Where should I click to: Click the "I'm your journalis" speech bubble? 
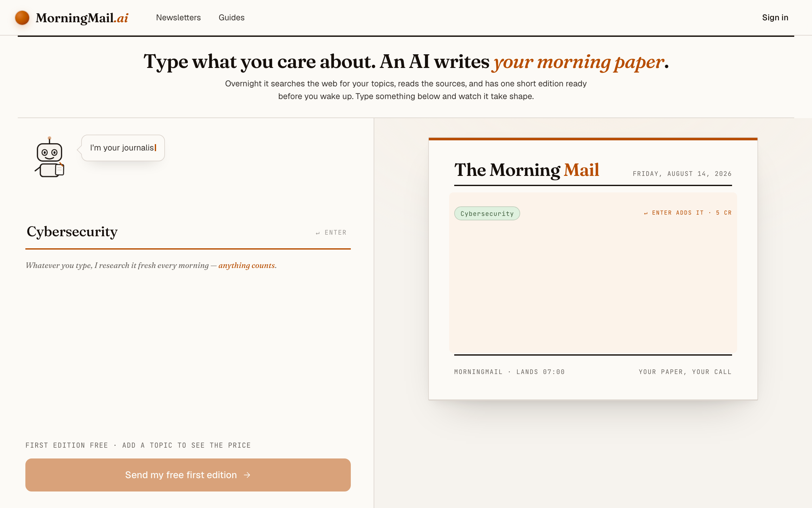[x=123, y=148]
